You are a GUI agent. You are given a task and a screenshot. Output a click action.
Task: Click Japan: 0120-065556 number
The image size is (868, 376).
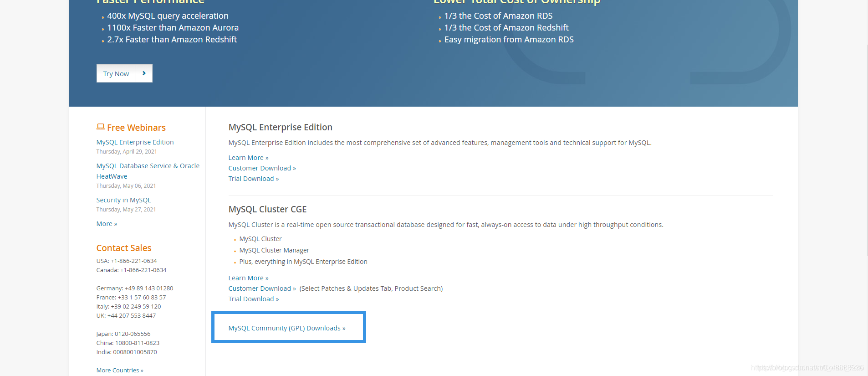pyautogui.click(x=123, y=334)
